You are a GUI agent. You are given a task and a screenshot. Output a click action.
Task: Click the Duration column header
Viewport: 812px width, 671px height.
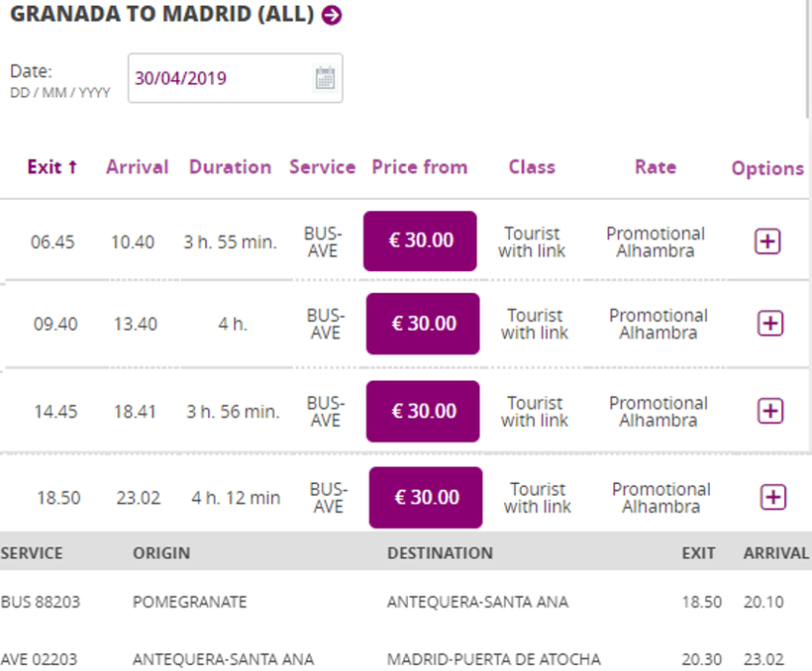pyautogui.click(x=230, y=167)
